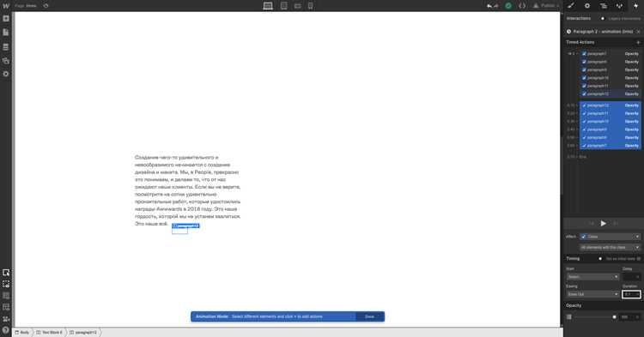Select Body in the breadcrumb bar

[x=22, y=333]
